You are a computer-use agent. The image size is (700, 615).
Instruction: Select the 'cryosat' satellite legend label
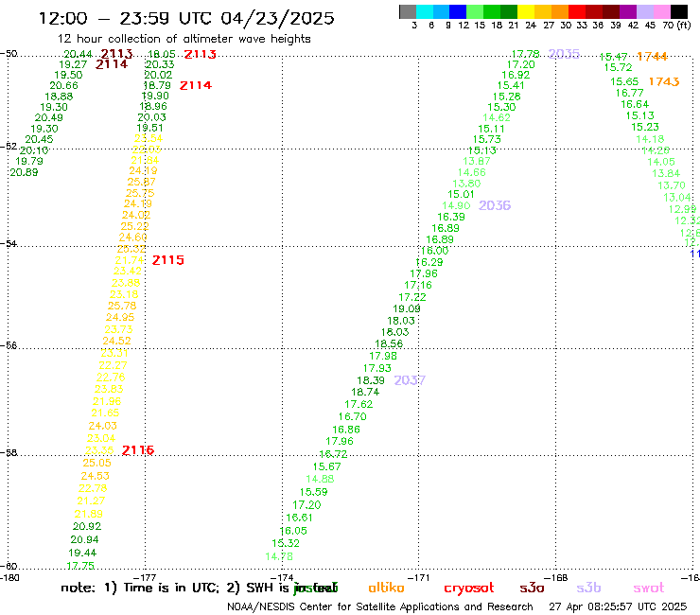point(469,589)
